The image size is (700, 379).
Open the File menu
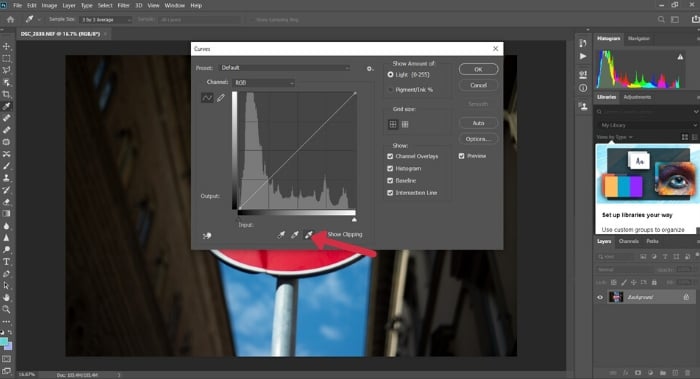point(17,5)
